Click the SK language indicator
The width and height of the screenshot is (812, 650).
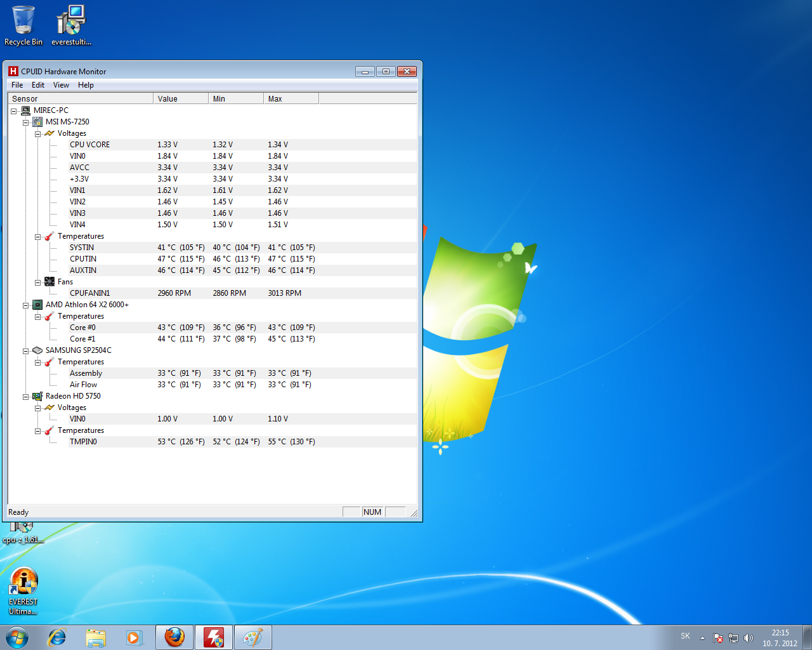tap(685, 636)
